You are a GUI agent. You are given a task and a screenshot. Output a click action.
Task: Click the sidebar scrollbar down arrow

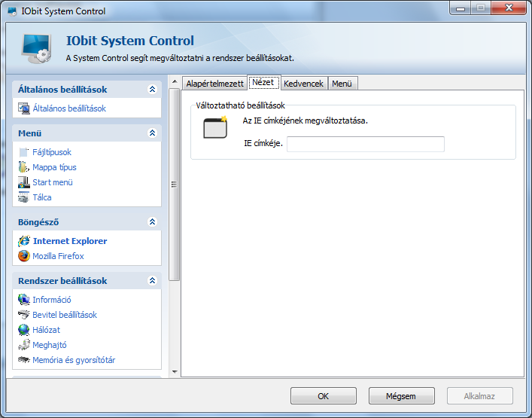(175, 372)
